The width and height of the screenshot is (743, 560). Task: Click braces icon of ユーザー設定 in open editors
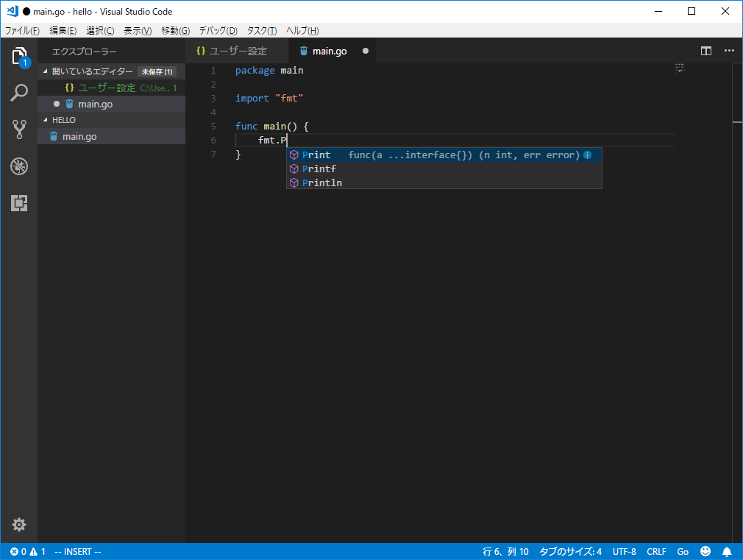70,88
